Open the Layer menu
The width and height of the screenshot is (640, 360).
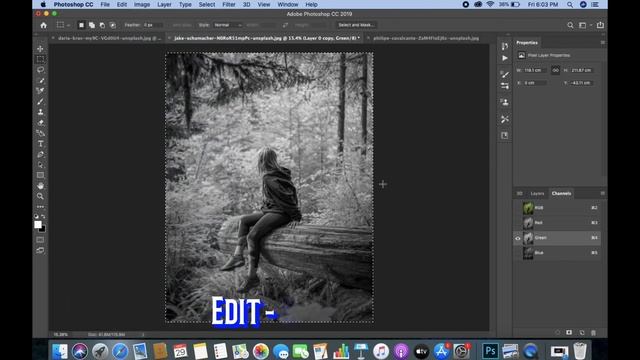point(164,4)
